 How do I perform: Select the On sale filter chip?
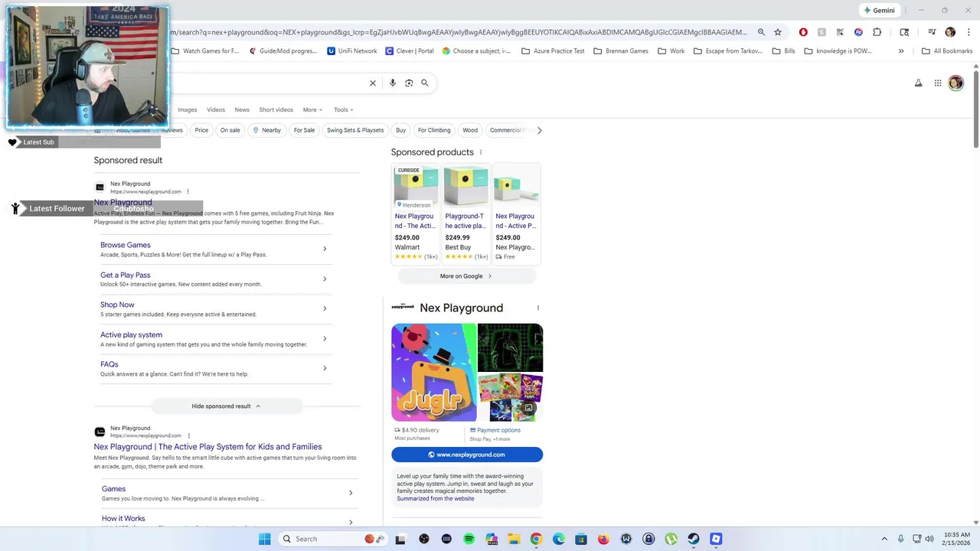click(x=230, y=130)
